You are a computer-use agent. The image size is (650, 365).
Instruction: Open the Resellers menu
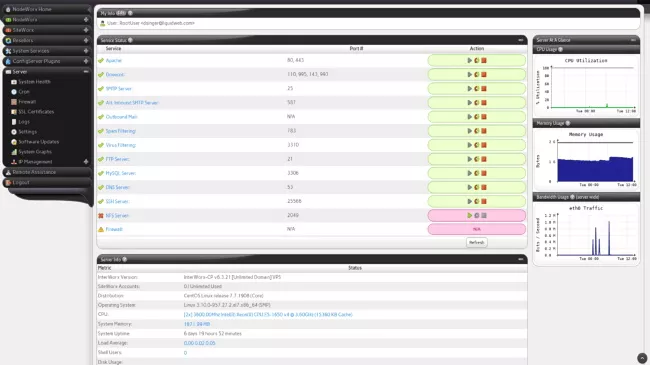[x=22, y=40]
